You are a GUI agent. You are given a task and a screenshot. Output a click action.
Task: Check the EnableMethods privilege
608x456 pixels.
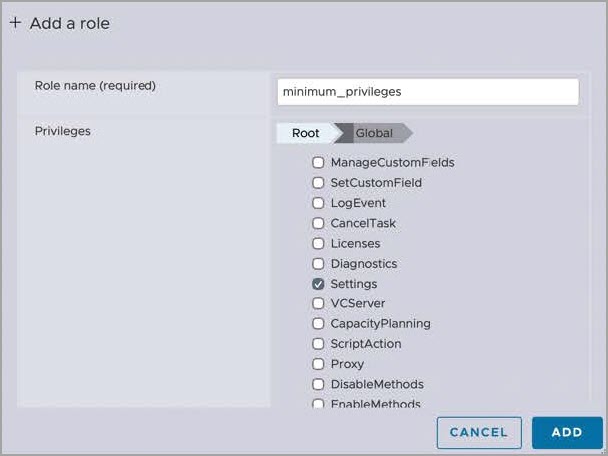point(318,404)
